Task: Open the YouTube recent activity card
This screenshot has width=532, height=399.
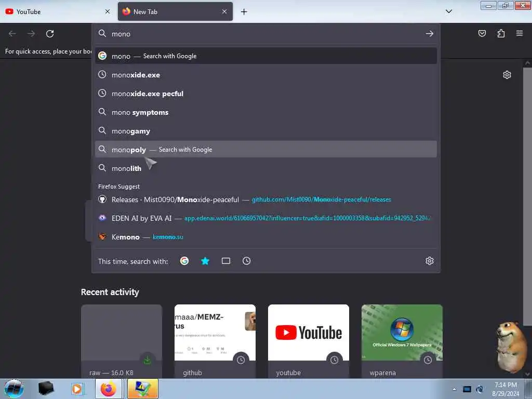Action: 309,341
